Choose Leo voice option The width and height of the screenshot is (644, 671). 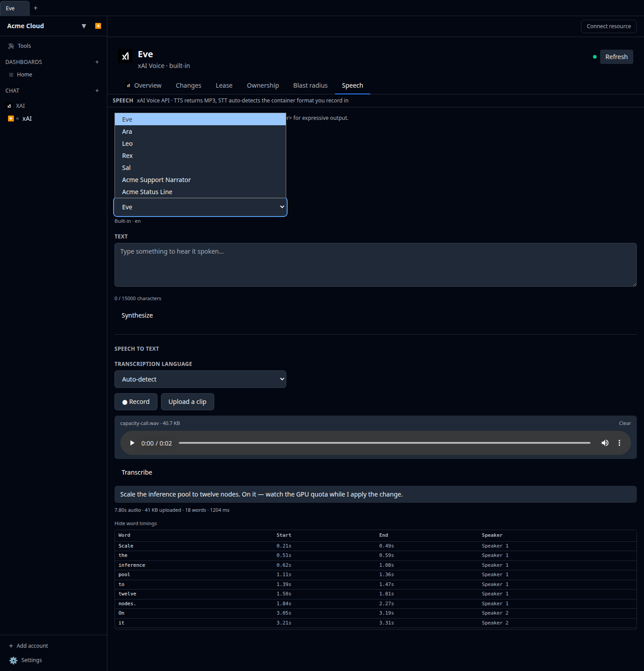coord(200,144)
